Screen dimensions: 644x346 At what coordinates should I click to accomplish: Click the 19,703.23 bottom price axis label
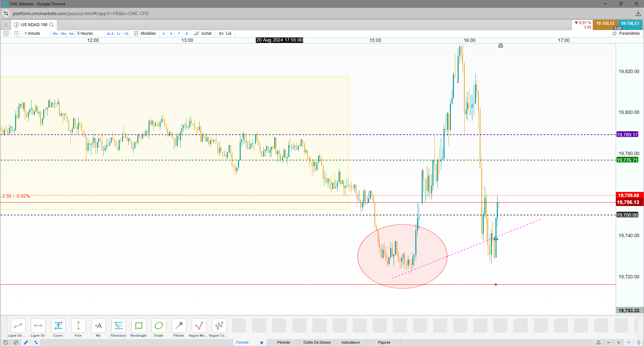tap(629, 310)
